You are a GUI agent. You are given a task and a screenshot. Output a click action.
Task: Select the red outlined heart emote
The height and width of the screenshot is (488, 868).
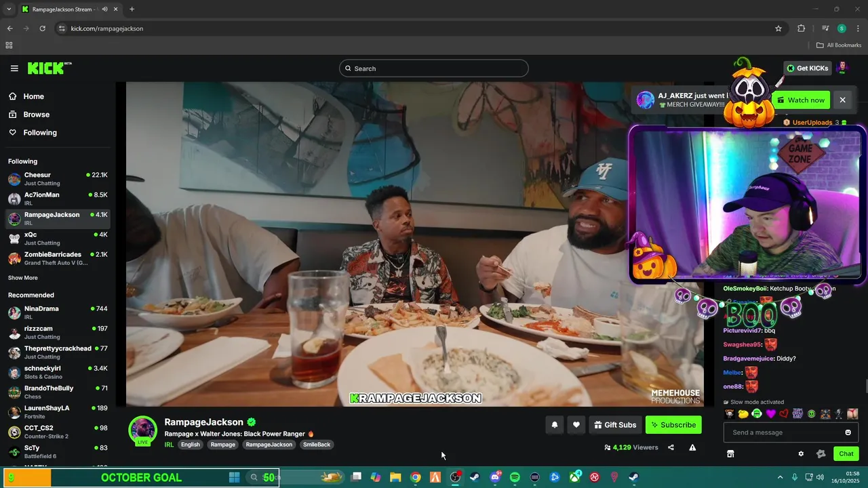pyautogui.click(x=784, y=413)
